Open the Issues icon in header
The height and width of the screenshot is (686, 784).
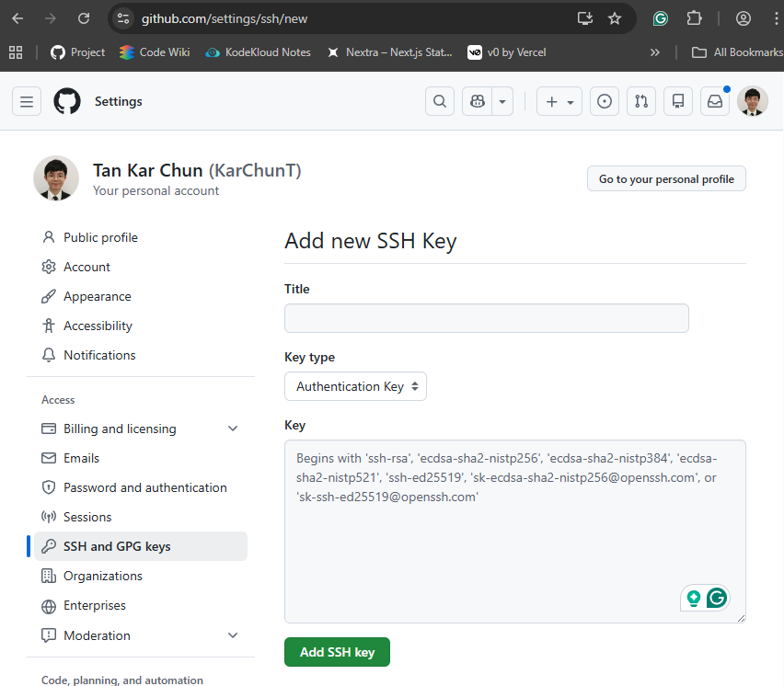click(x=605, y=101)
